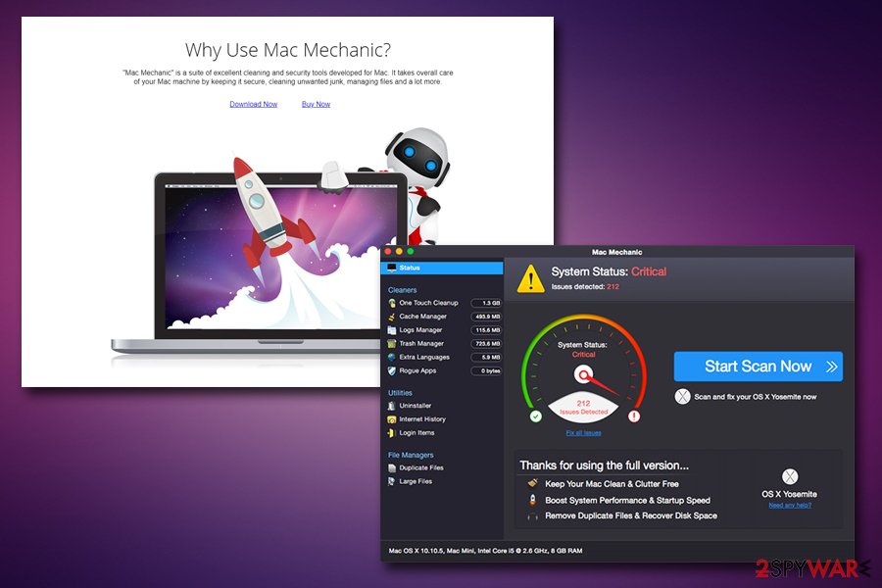This screenshot has height=588, width=882.
Task: Close the Mac Mechanic window
Action: pos(388,252)
